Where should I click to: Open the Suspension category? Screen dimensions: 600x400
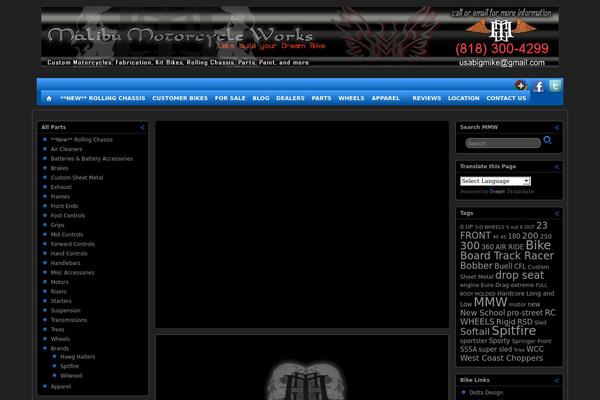click(65, 311)
